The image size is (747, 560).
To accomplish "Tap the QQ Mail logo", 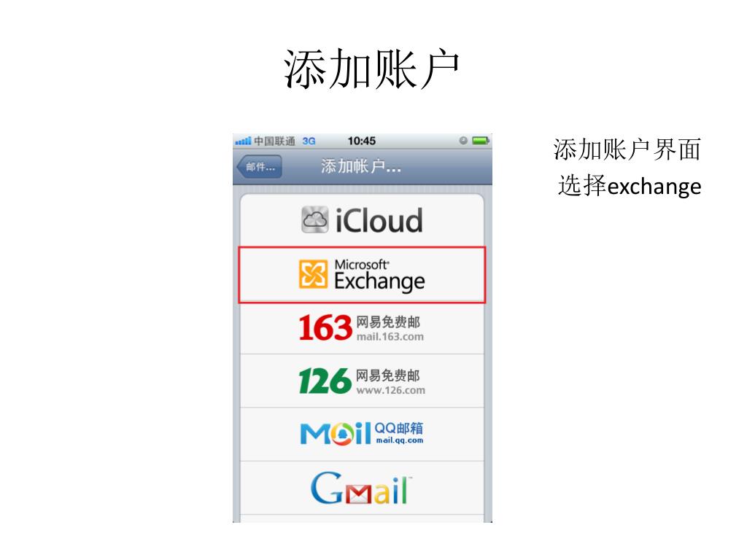I will [x=336, y=433].
